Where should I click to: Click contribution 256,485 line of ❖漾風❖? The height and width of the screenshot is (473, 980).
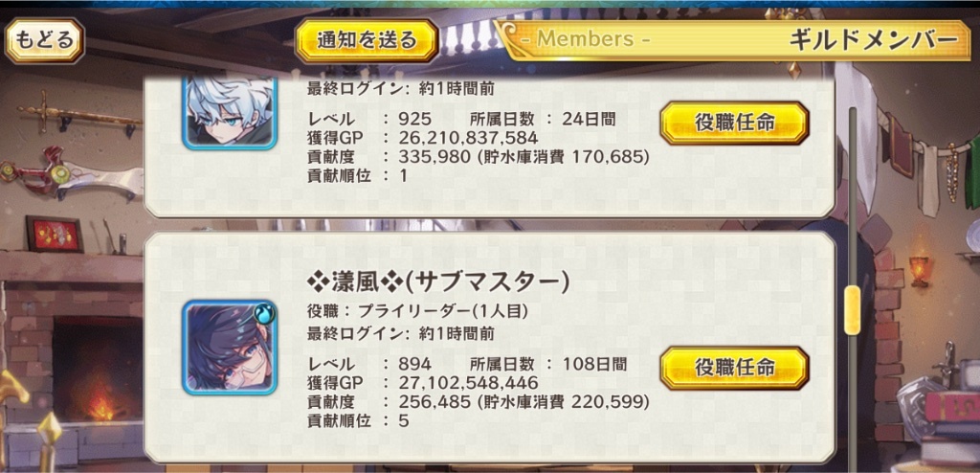coord(479,402)
